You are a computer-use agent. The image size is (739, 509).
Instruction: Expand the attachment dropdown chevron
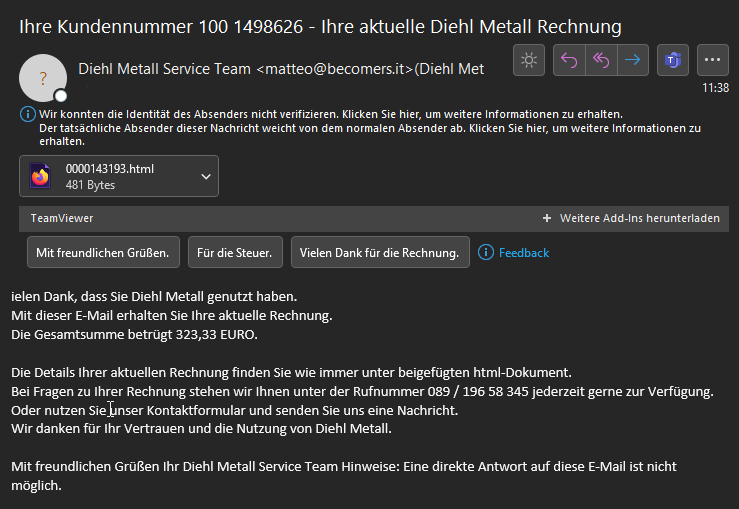pos(206,176)
